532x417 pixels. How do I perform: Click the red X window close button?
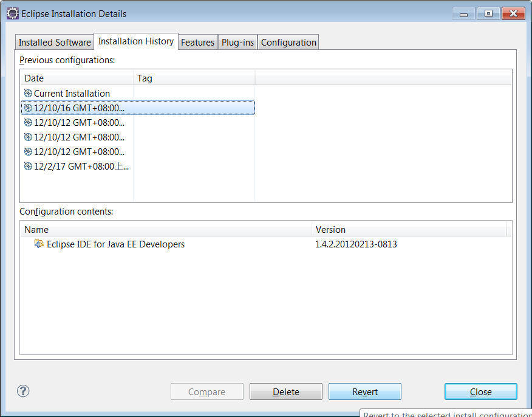pos(513,13)
